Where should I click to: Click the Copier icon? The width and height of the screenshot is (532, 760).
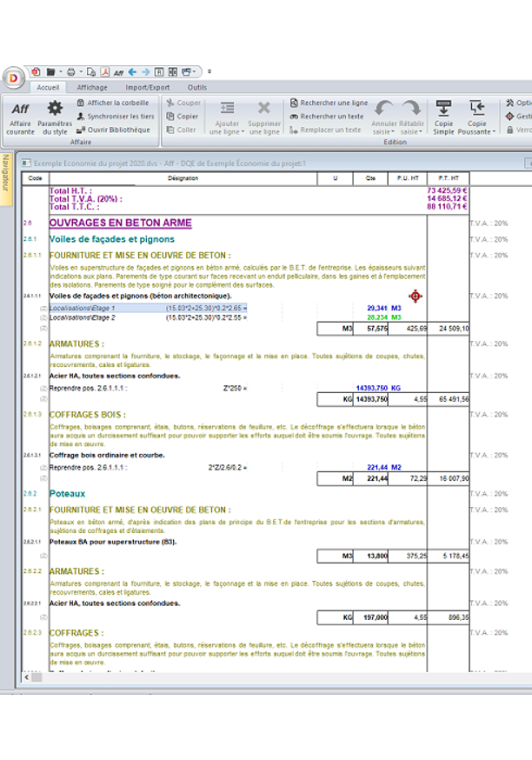[183, 116]
